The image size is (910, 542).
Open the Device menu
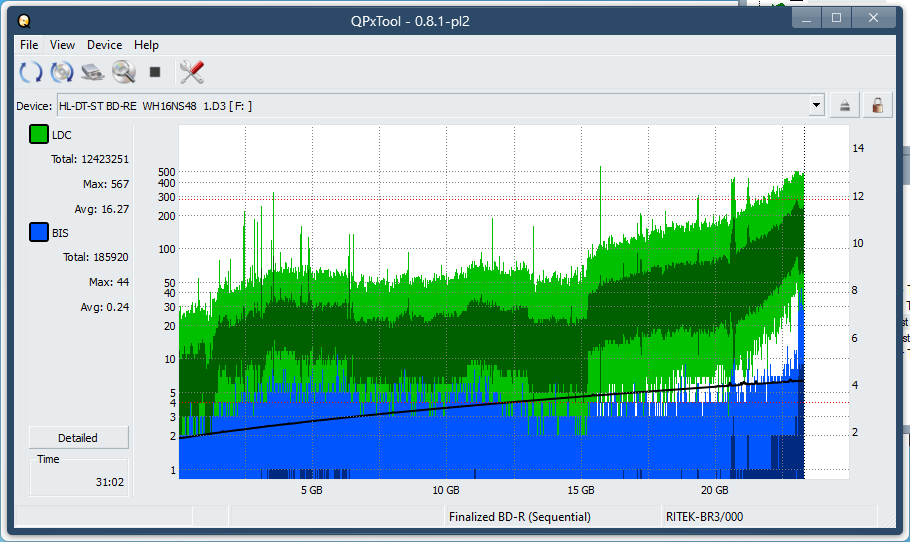pyautogui.click(x=104, y=45)
